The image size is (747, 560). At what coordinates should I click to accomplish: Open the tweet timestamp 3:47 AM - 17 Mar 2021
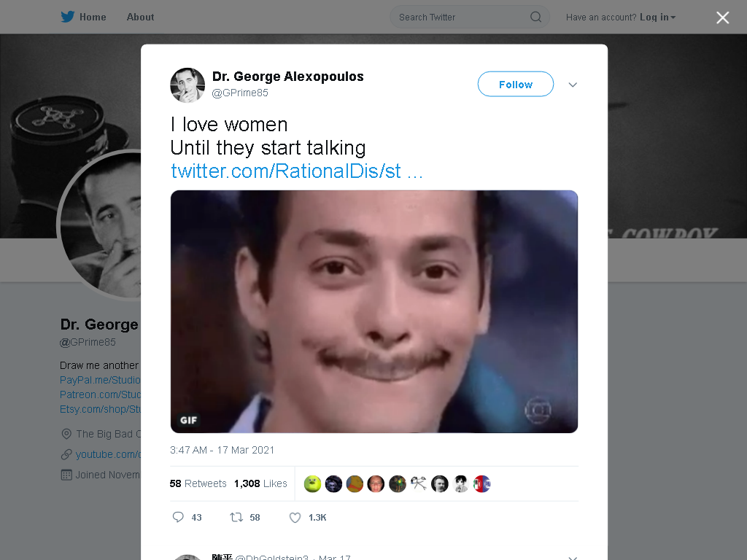(222, 450)
